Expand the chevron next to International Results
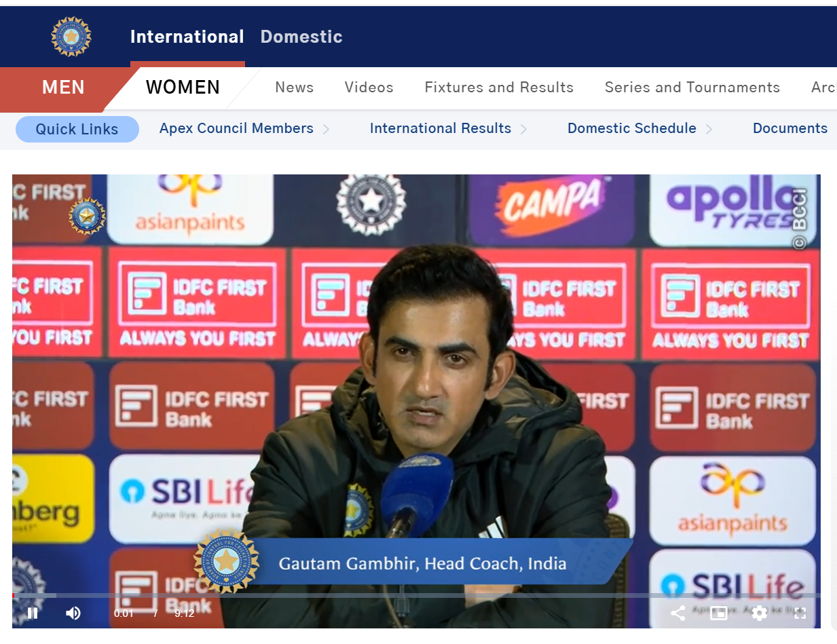Image resolution: width=837 pixels, height=644 pixels. [x=523, y=129]
